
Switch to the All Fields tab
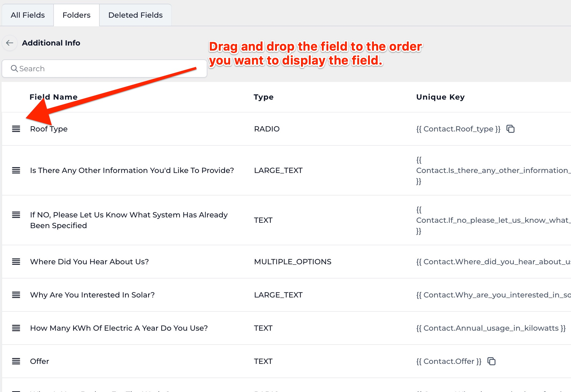(28, 15)
